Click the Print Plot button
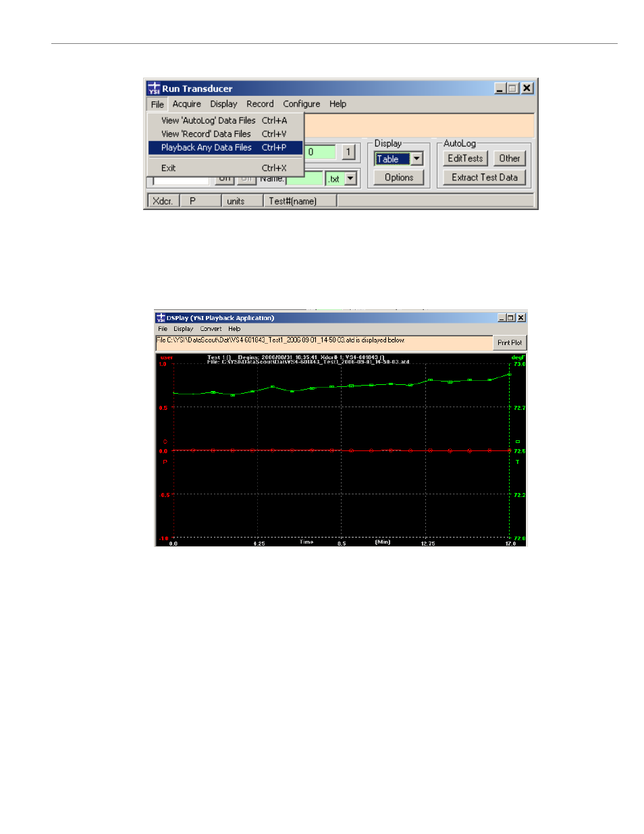 pos(510,343)
